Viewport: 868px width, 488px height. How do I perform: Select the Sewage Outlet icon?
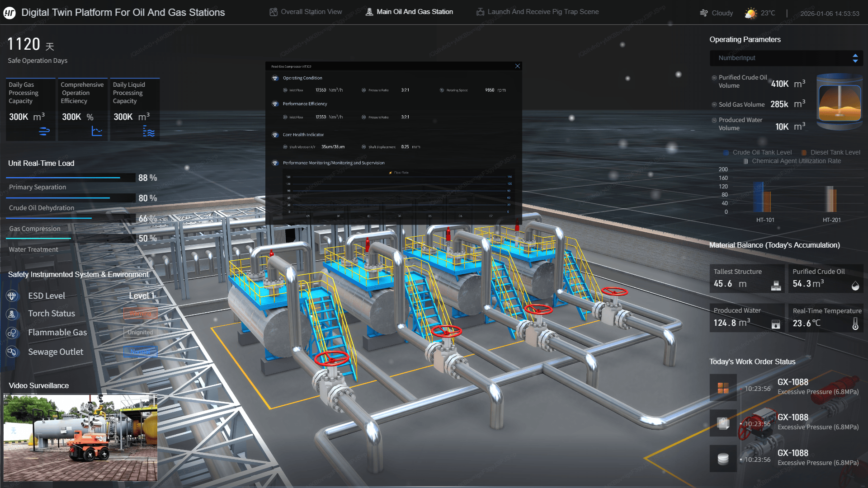12,352
